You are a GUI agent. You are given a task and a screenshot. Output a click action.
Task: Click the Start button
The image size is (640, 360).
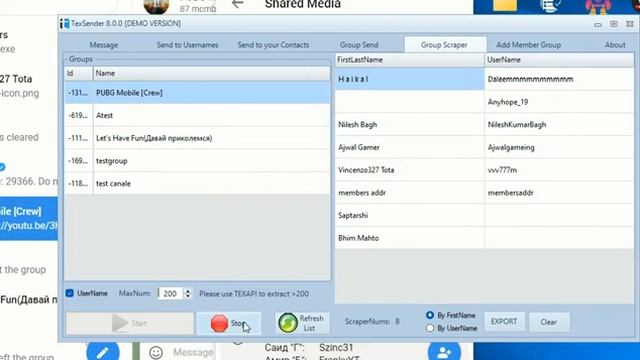pos(130,323)
